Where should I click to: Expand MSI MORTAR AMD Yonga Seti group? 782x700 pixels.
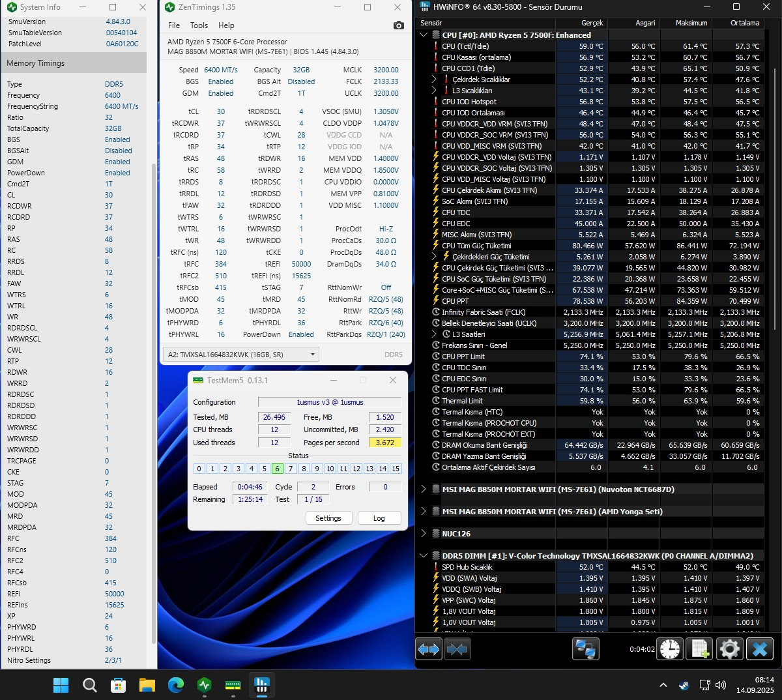[424, 512]
